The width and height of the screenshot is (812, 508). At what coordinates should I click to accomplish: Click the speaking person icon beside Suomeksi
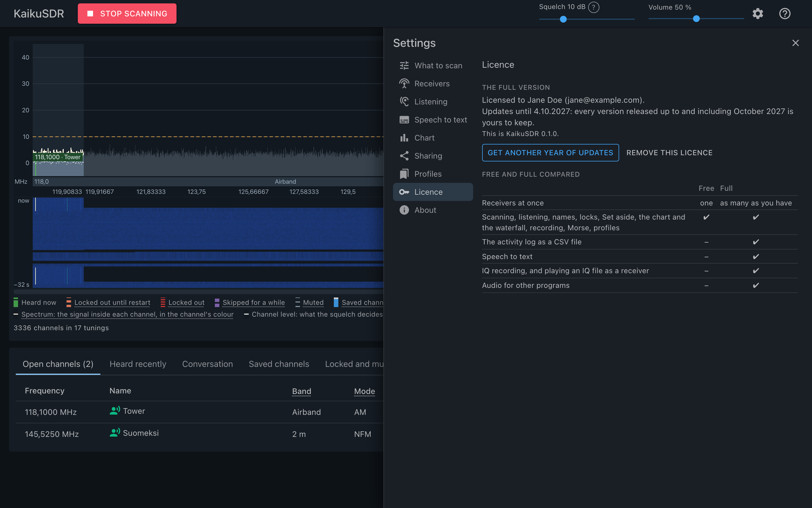click(x=115, y=433)
